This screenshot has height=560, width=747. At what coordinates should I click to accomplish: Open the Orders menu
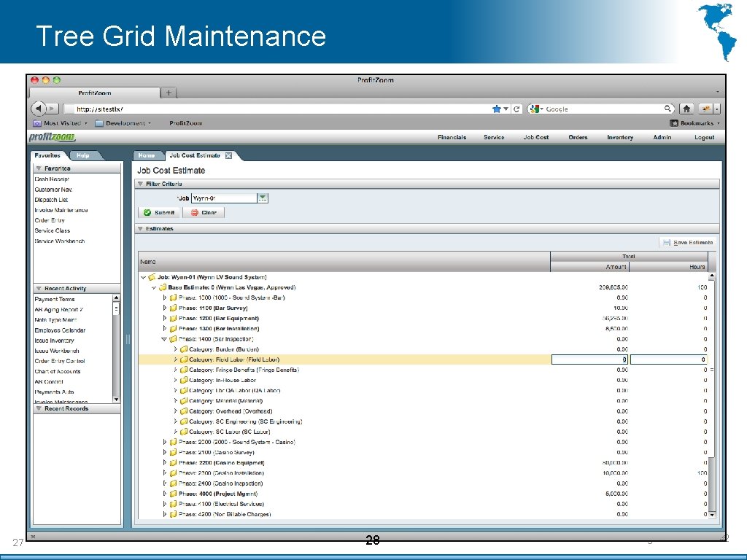(578, 137)
